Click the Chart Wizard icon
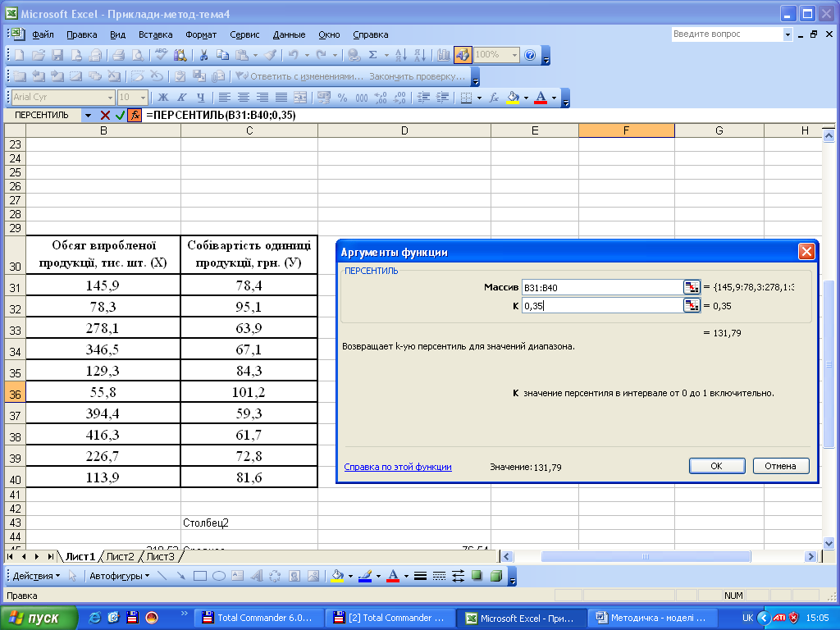The width and height of the screenshot is (840, 630). click(x=443, y=55)
